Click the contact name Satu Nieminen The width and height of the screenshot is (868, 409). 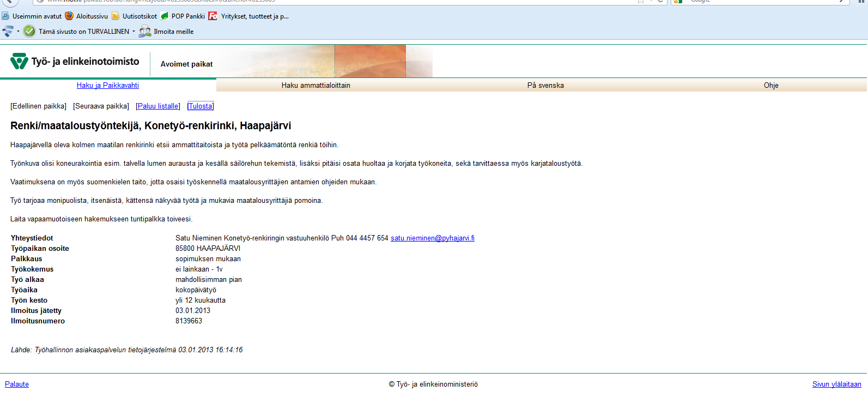coord(198,238)
